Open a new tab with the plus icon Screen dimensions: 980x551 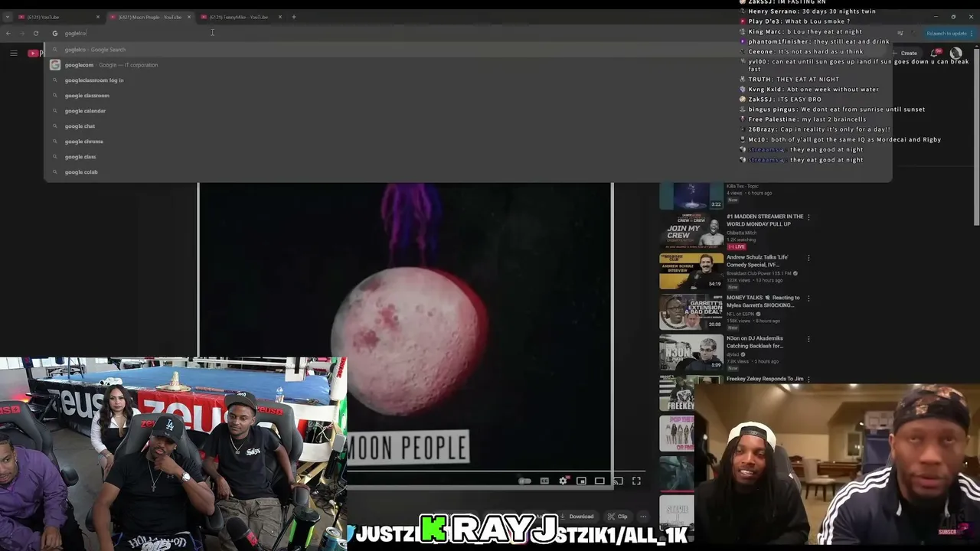(293, 17)
